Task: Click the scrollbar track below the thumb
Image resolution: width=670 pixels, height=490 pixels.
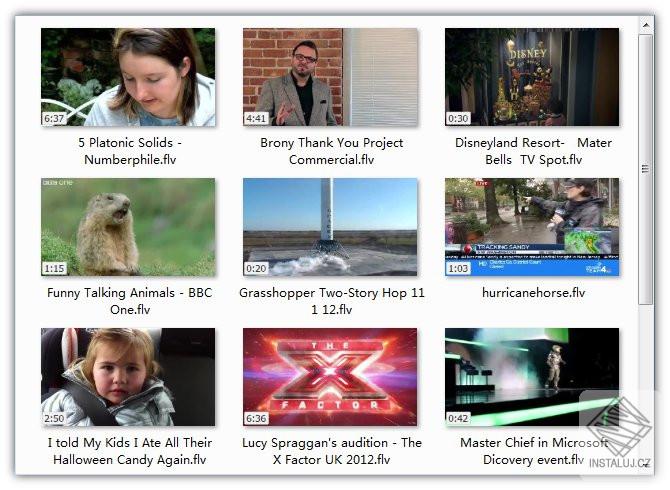Action: pos(646,384)
